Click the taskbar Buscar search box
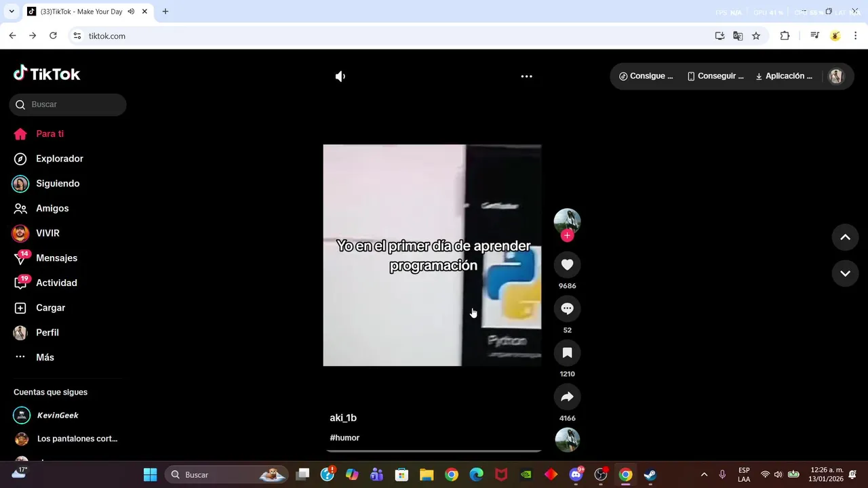Image resolution: width=868 pixels, height=488 pixels. coord(227,474)
